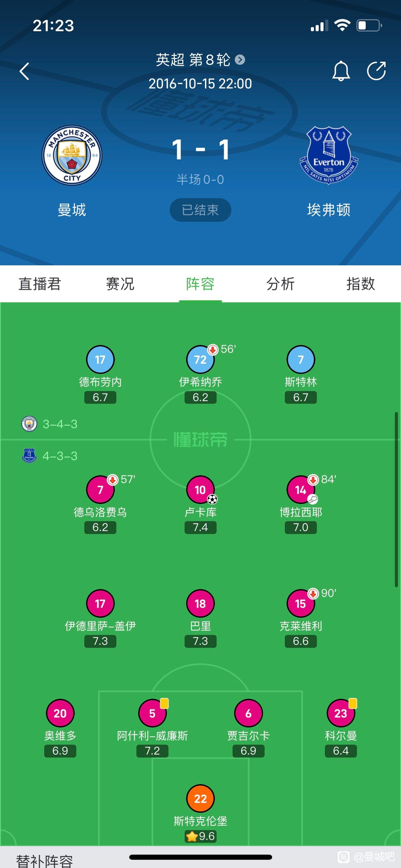Screen dimensions: 401x868
Task: Open 替补阵容 substitutes section
Action: (x=45, y=860)
